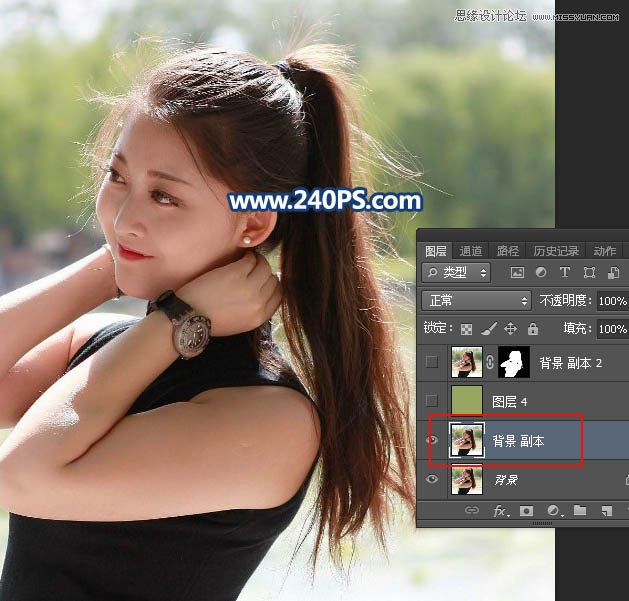629x601 pixels.
Task: Select the 背景 副本 2 layer thumbnail
Action: [x=467, y=362]
